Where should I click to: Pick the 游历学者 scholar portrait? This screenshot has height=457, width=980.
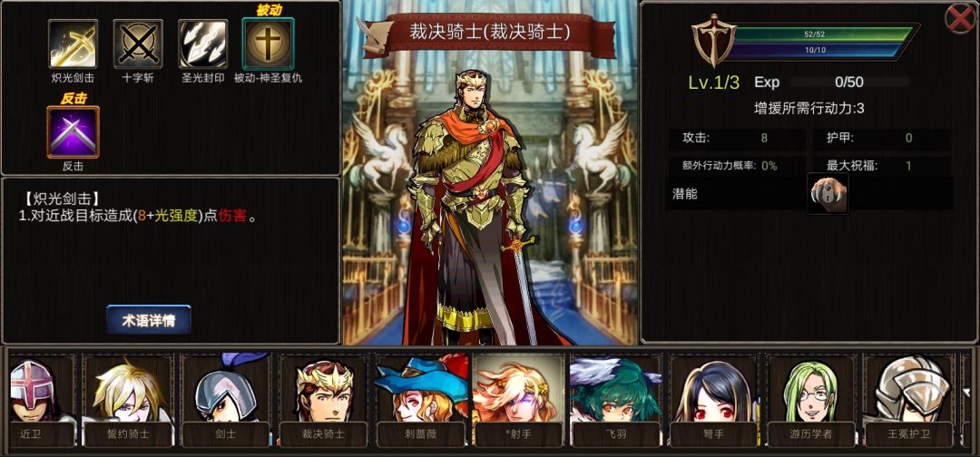(x=810, y=402)
